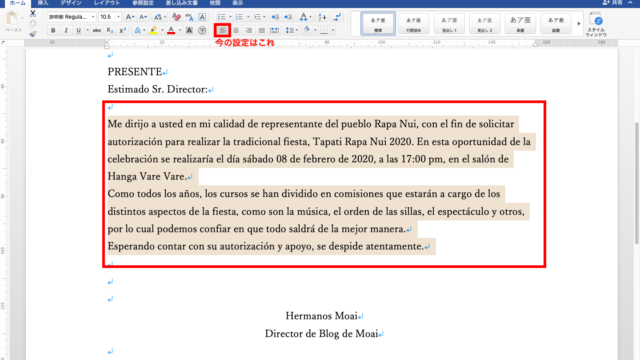The height and width of the screenshot is (360, 640).
Task: Click the shading paint bucket color
Action: (307, 30)
